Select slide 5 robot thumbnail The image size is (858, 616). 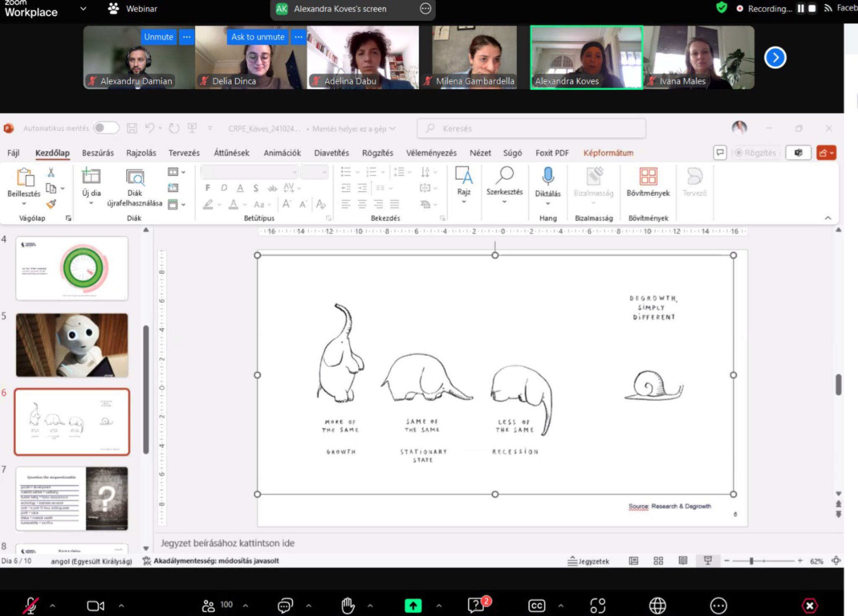[72, 345]
